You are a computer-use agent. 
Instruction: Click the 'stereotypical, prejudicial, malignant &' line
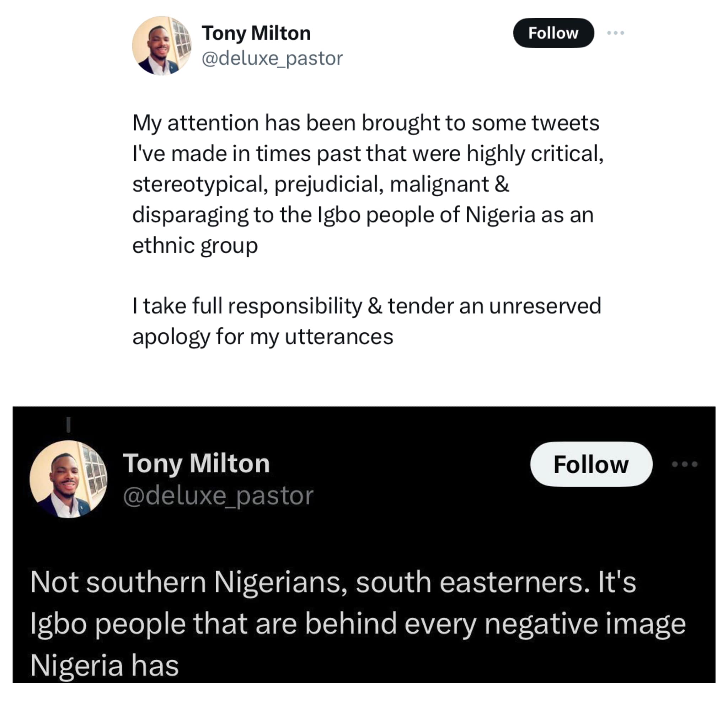(x=320, y=184)
